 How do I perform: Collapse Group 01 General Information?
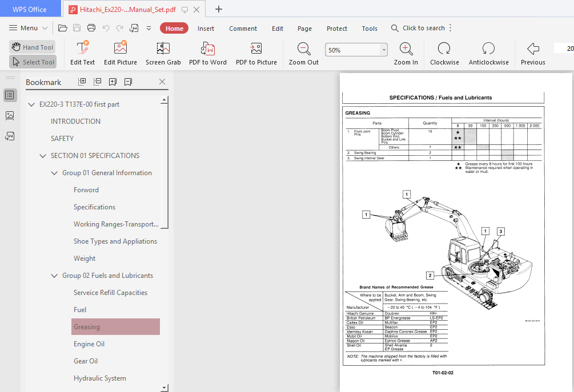(x=54, y=173)
